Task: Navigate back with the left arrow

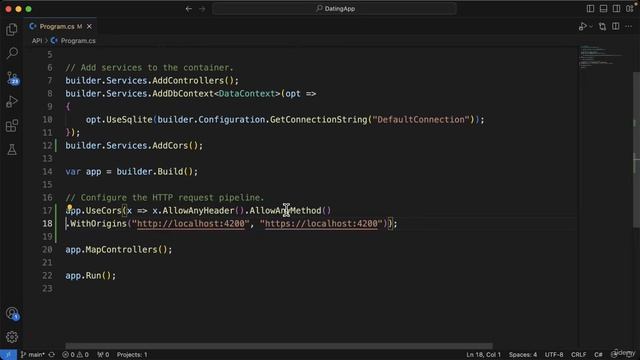Action: click(189, 9)
